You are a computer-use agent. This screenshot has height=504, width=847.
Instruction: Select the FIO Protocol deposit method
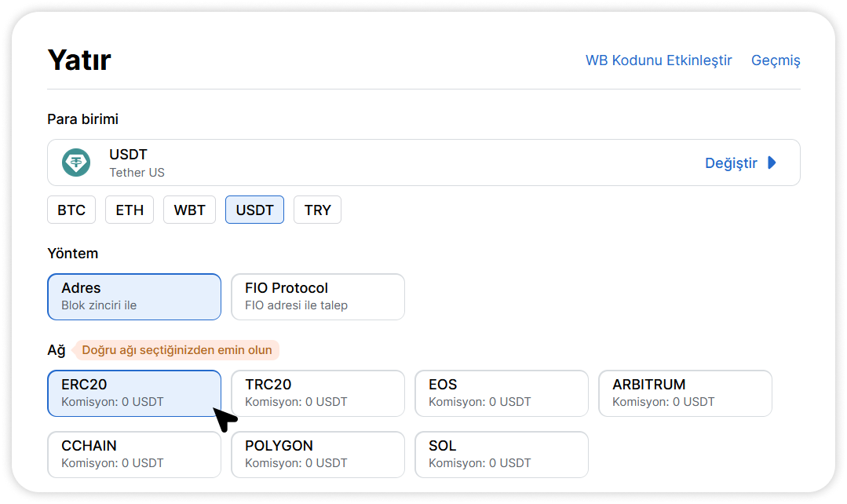tap(318, 297)
